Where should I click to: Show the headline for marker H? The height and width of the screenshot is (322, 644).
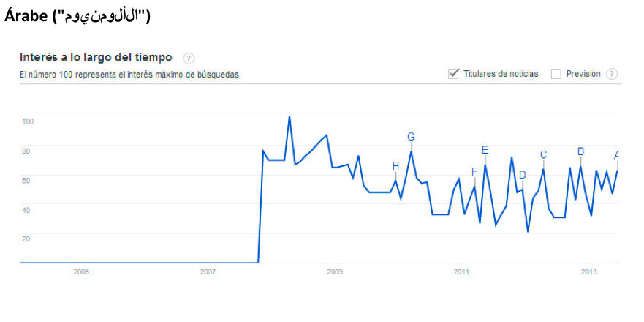(395, 166)
